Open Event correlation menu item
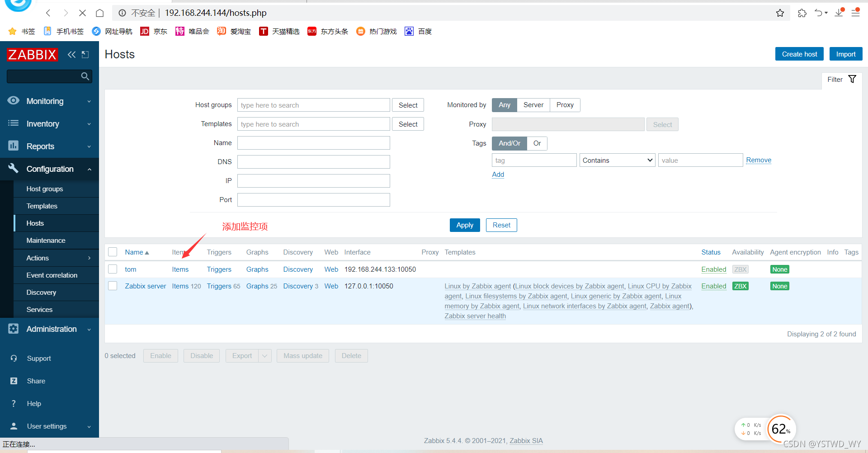This screenshot has width=868, height=453. point(52,275)
